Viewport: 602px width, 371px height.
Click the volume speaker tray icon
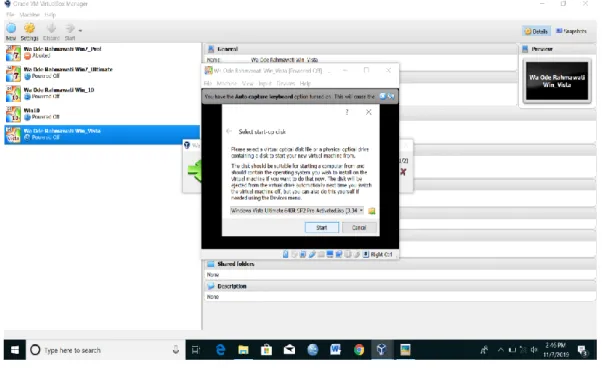tap(534, 350)
